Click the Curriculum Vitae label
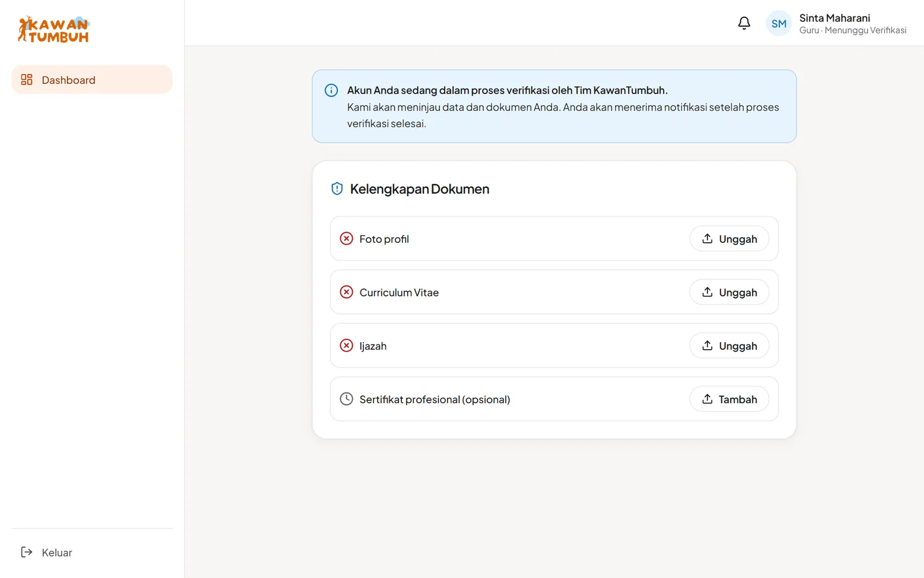The height and width of the screenshot is (578, 924). pos(399,292)
